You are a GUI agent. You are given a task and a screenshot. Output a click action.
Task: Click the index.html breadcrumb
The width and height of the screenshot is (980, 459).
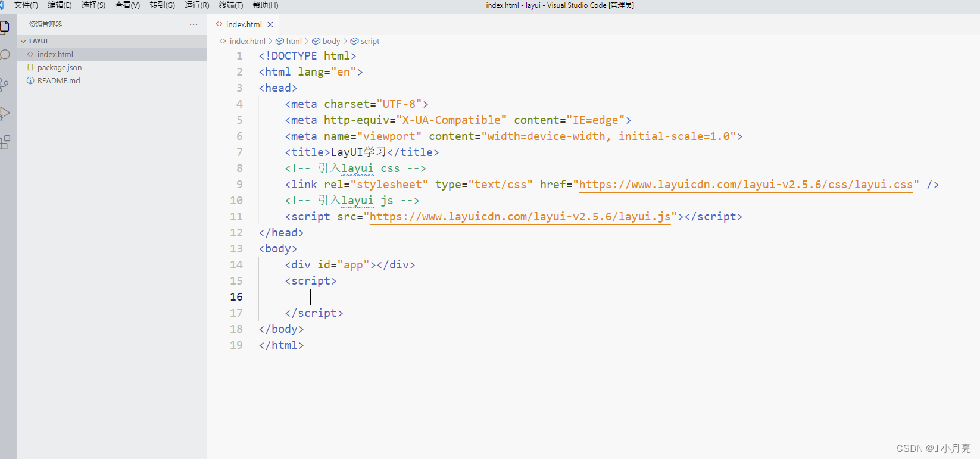point(248,41)
